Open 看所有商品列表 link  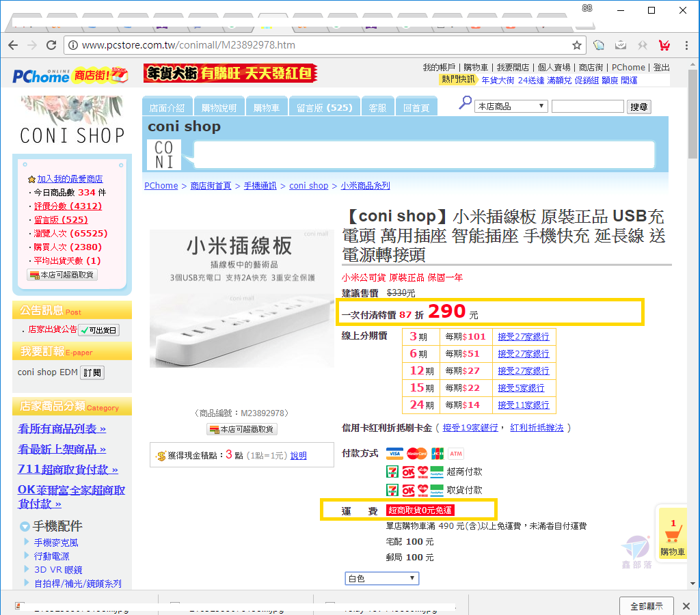(62, 429)
